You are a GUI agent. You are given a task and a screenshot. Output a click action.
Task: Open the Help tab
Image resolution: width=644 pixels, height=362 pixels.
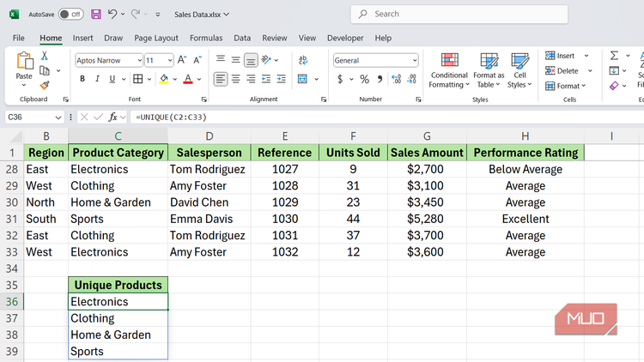pos(383,38)
